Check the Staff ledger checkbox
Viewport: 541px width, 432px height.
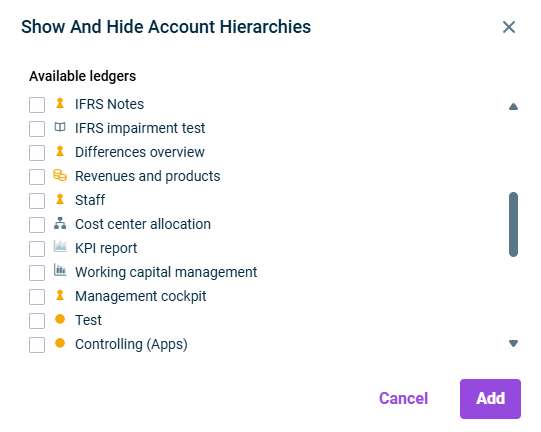(x=37, y=201)
